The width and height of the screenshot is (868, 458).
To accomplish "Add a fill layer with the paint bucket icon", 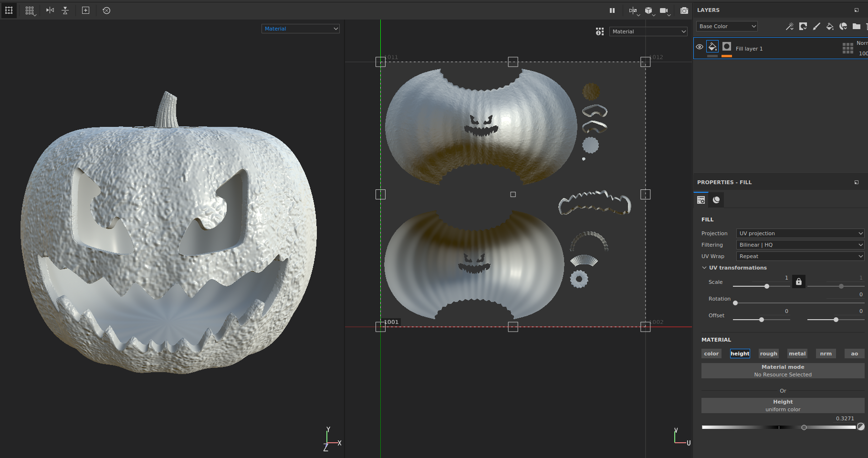I will (830, 27).
